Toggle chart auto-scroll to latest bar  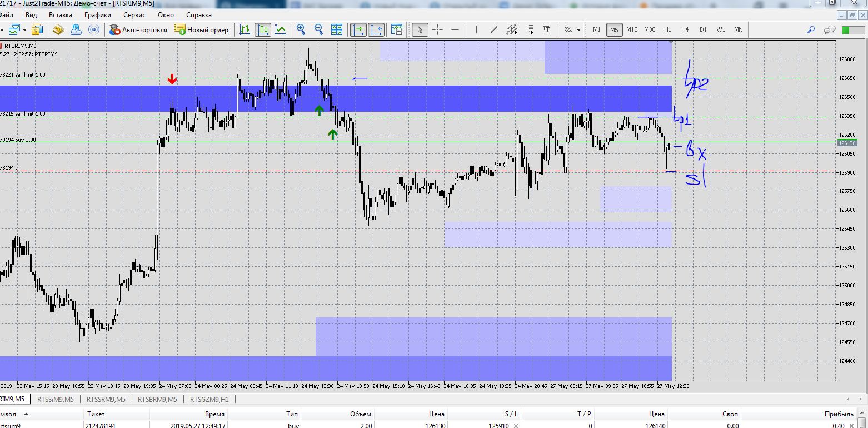358,29
